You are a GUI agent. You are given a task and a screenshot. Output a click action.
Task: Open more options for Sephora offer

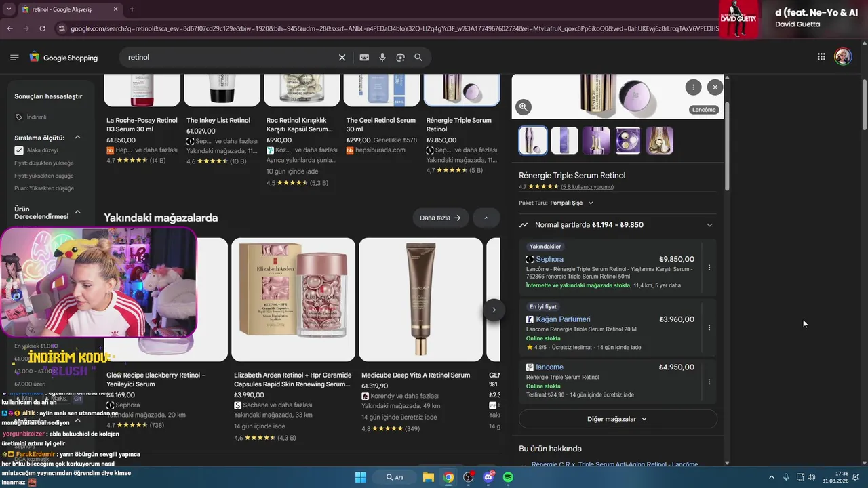(709, 268)
